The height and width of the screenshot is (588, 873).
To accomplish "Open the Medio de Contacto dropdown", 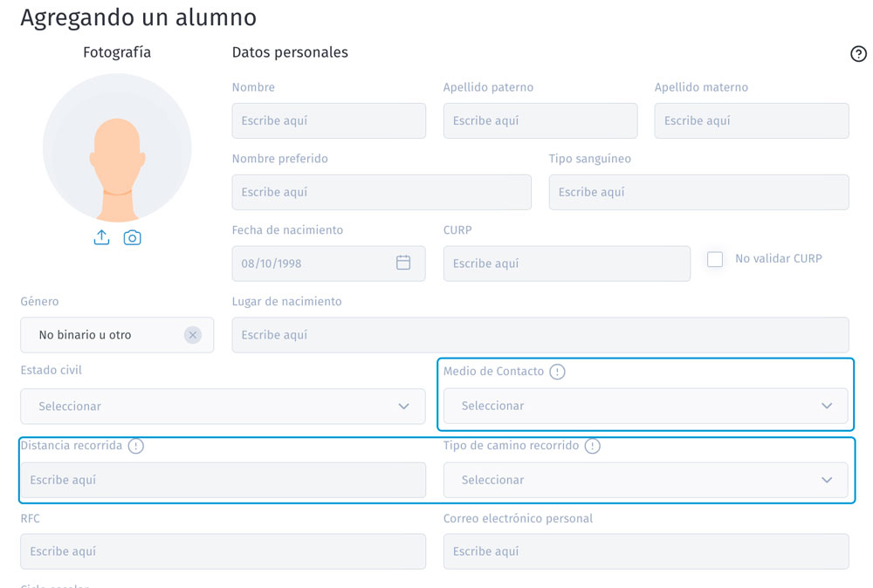I will [x=646, y=406].
